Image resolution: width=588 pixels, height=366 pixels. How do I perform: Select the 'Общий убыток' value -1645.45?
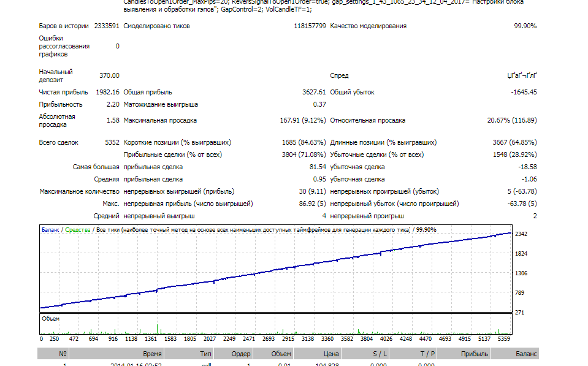(524, 92)
